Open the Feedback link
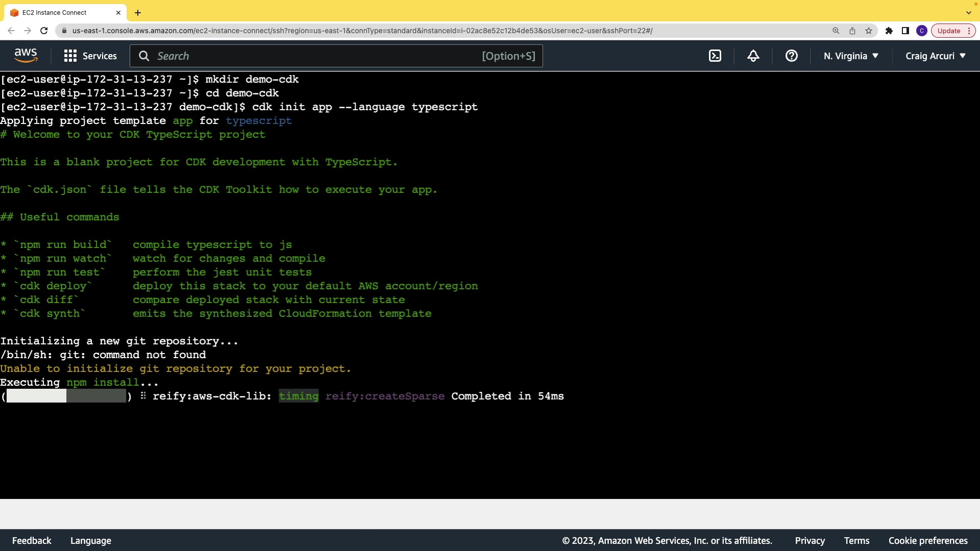 point(32,541)
